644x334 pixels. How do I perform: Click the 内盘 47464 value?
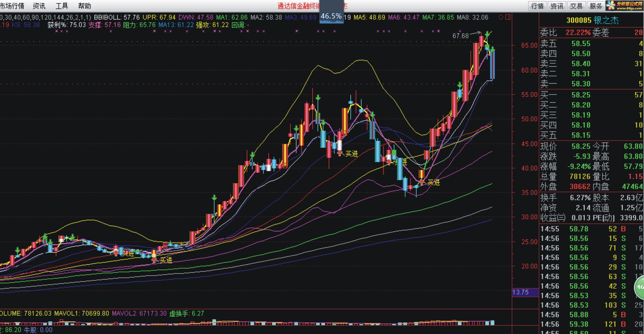(x=633, y=187)
